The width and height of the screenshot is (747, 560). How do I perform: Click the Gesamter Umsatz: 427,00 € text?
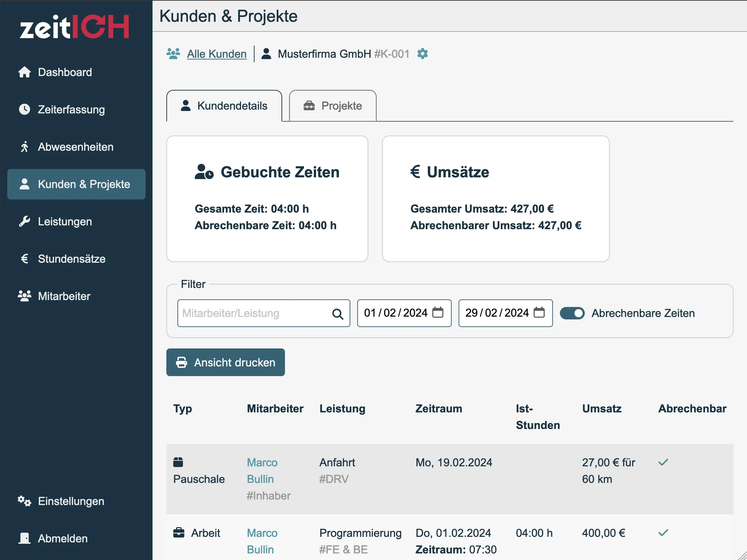point(482,209)
